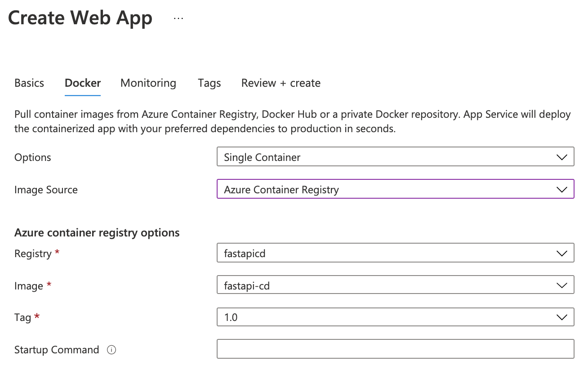Click the Startup Command info icon
The image size is (588, 374).
point(111,350)
